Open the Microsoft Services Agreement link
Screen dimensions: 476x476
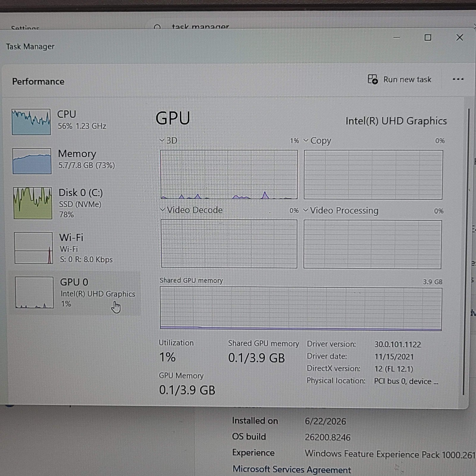[x=292, y=469]
